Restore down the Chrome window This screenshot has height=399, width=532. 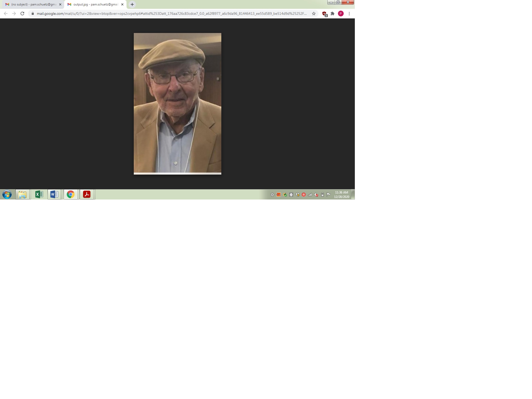(x=338, y=2)
